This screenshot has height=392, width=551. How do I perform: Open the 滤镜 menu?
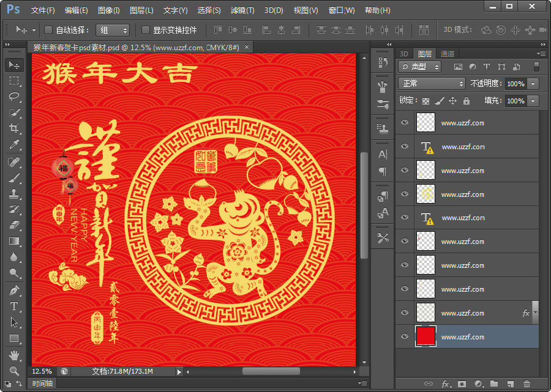241,10
